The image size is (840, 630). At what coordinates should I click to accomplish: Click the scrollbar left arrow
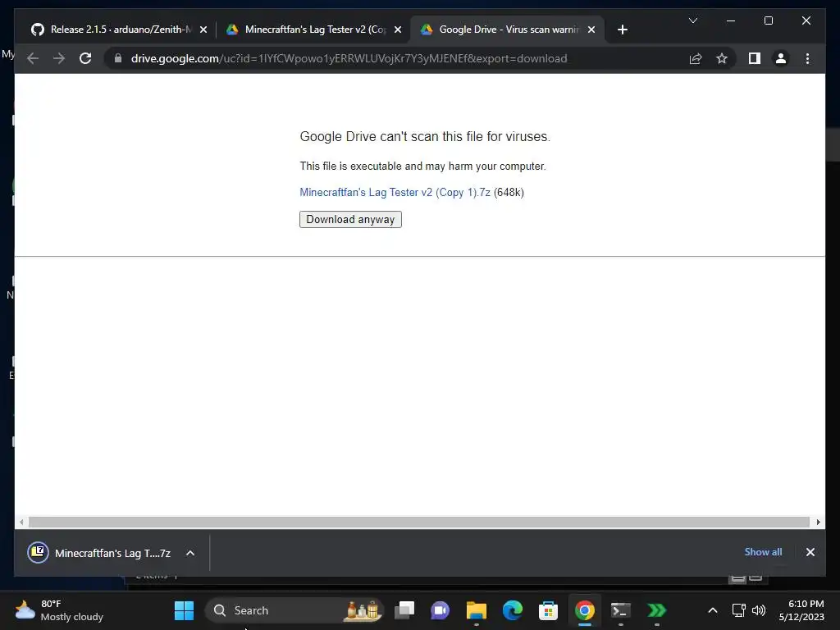pyautogui.click(x=21, y=522)
